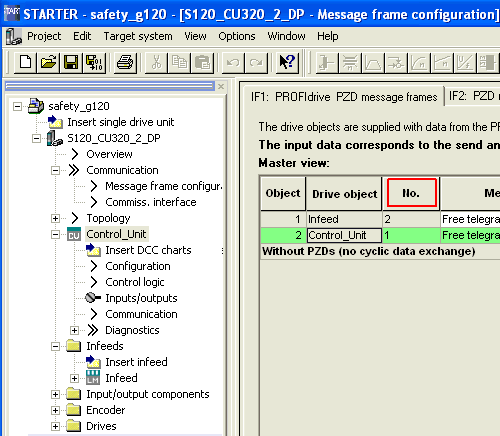Image resolution: width=500 pixels, height=436 pixels.
Task: Close the project navigator panel
Action: click(221, 87)
